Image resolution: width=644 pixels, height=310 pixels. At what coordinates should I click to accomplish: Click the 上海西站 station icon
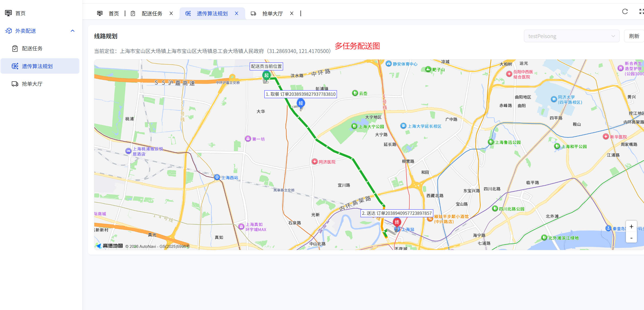click(217, 177)
